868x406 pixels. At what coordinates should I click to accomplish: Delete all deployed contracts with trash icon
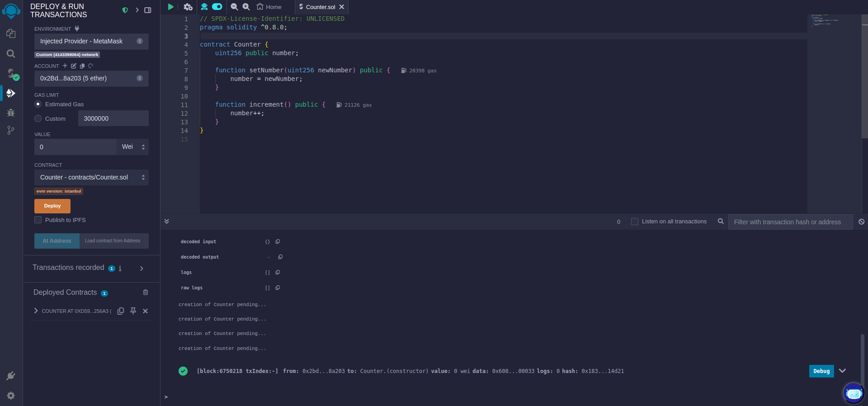146,293
